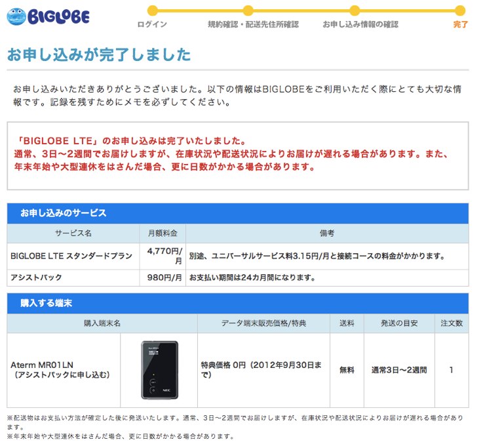Click the Aterm MR01LN router thumbnail
The height and width of the screenshot is (448, 485).
[x=160, y=370]
